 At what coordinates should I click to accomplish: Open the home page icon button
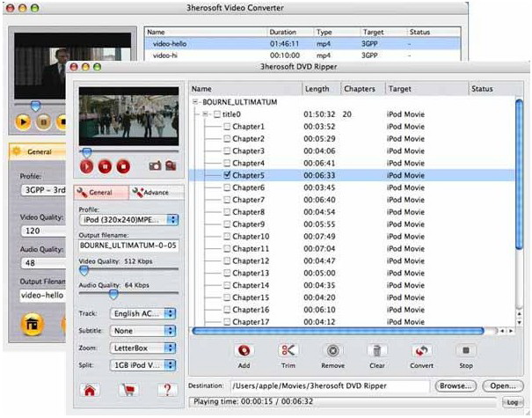pos(89,389)
